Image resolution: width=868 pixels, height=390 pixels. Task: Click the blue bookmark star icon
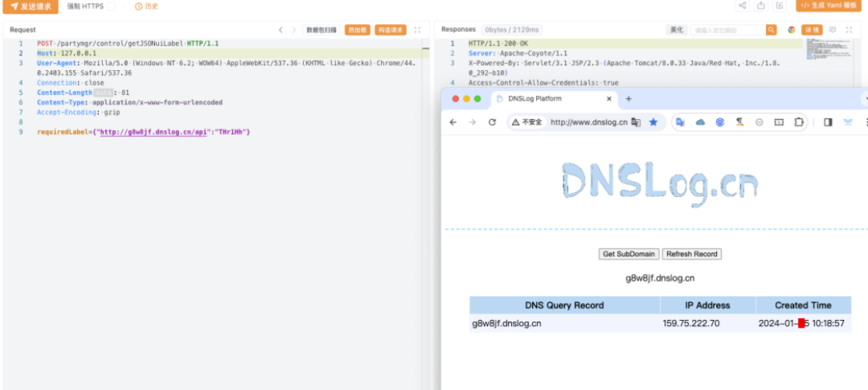point(653,122)
